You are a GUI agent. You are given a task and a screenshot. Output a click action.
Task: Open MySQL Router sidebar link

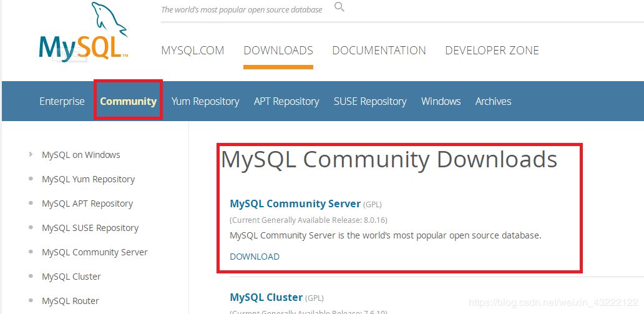tap(71, 300)
